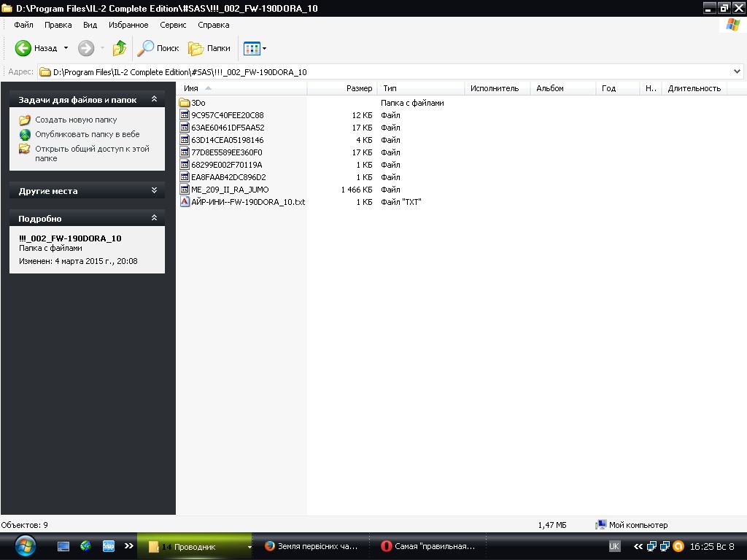
Task: Sort by the Имя column header
Action: click(x=242, y=88)
